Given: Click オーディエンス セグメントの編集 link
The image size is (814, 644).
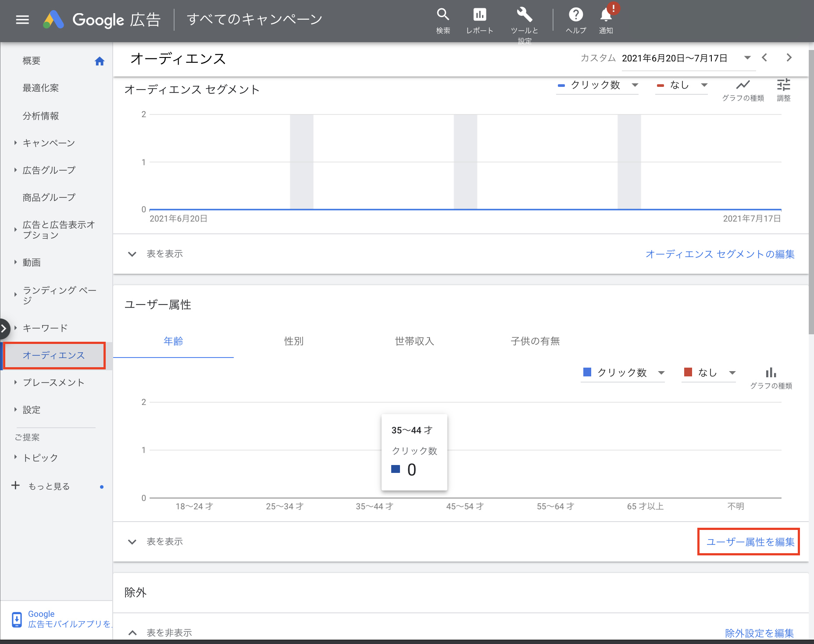Looking at the screenshot, I should (719, 254).
